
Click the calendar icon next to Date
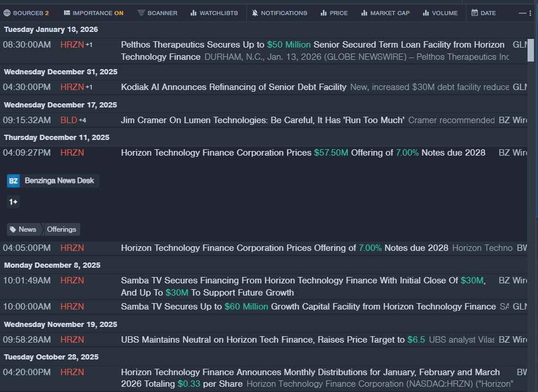tap(475, 13)
